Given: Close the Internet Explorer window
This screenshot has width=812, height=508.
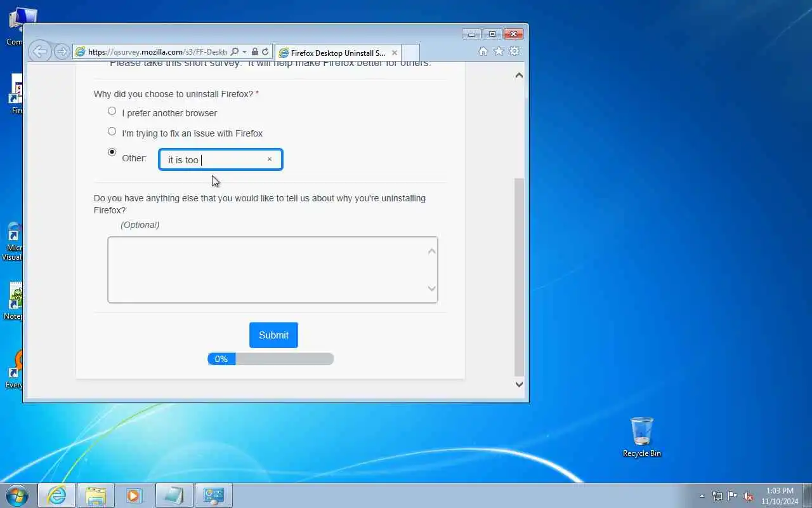Looking at the screenshot, I should tap(514, 34).
